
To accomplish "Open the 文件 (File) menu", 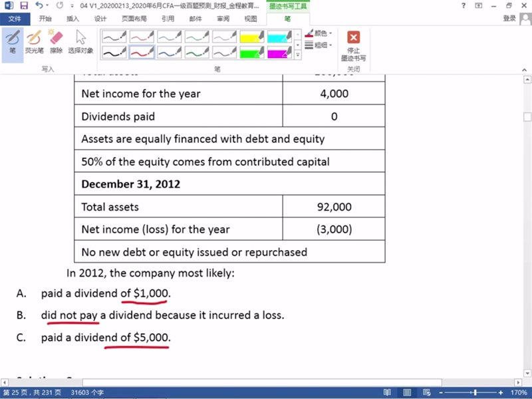I will 15,19.
